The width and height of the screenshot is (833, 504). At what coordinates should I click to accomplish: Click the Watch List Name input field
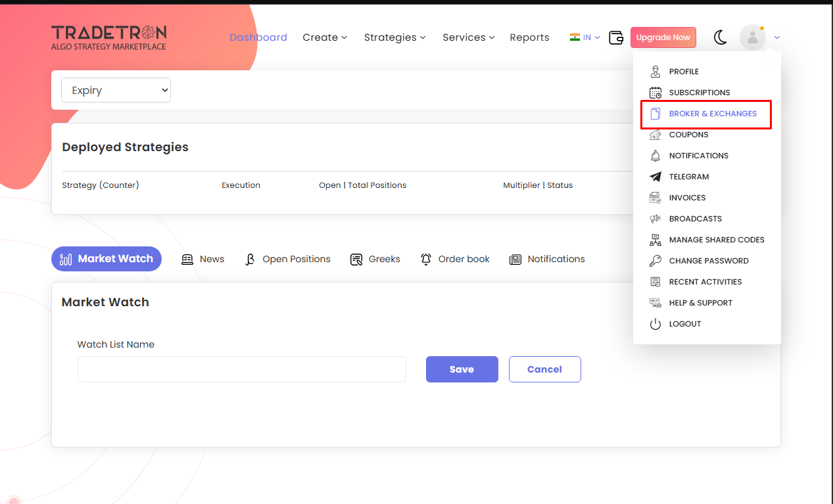[x=241, y=369]
